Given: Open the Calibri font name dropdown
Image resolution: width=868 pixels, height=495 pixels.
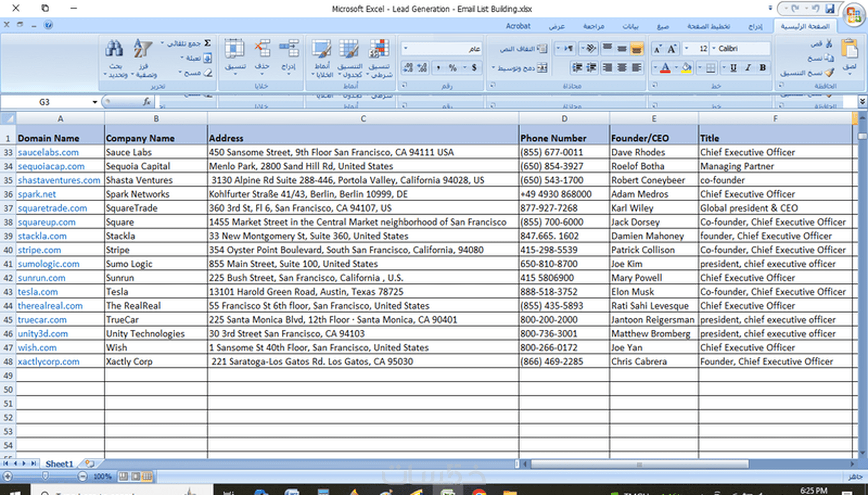Looking at the screenshot, I should pyautogui.click(x=714, y=48).
